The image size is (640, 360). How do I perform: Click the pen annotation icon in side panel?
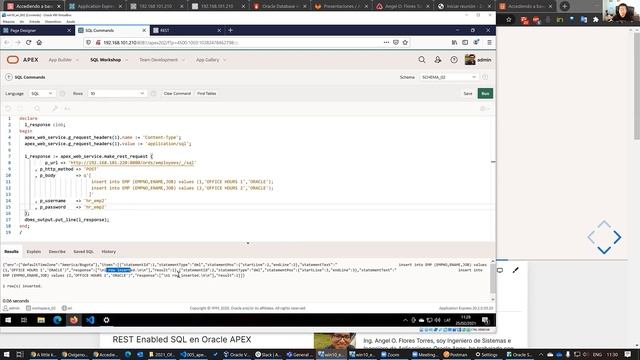516,270
